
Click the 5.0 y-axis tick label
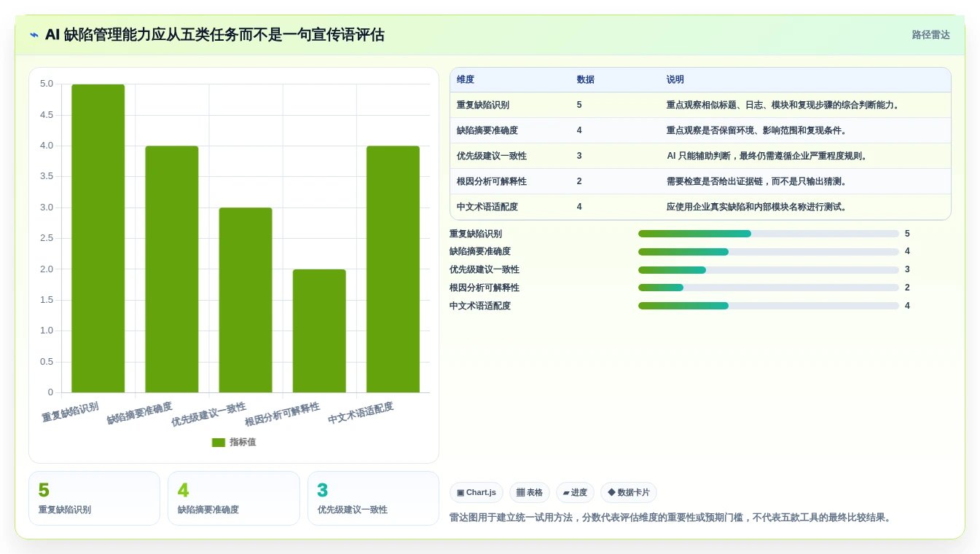pyautogui.click(x=47, y=84)
